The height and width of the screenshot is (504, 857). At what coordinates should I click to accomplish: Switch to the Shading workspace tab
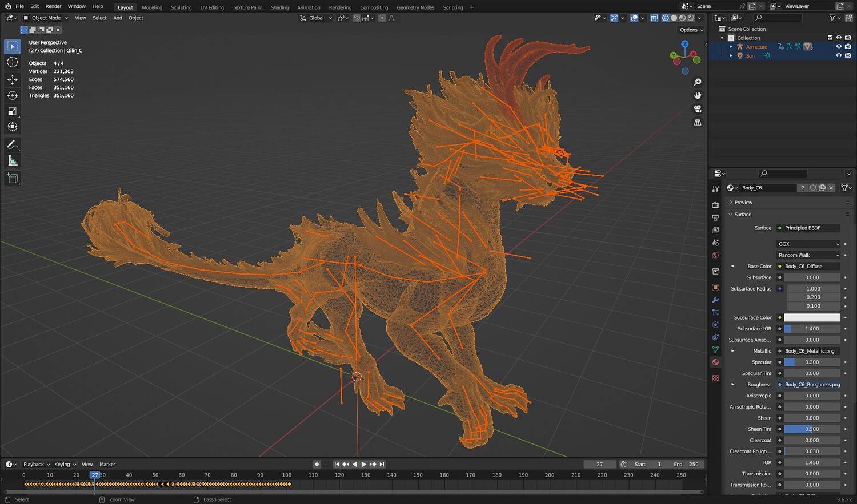tap(279, 7)
